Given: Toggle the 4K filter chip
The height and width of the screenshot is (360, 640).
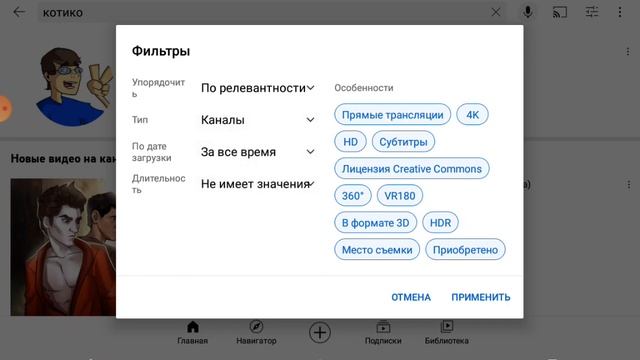Looking at the screenshot, I should click(472, 115).
